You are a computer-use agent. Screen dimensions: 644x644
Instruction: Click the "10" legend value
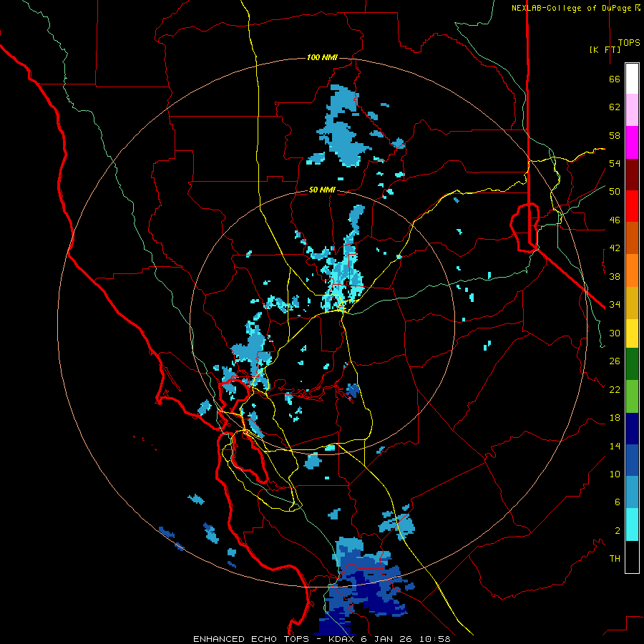coord(615,474)
